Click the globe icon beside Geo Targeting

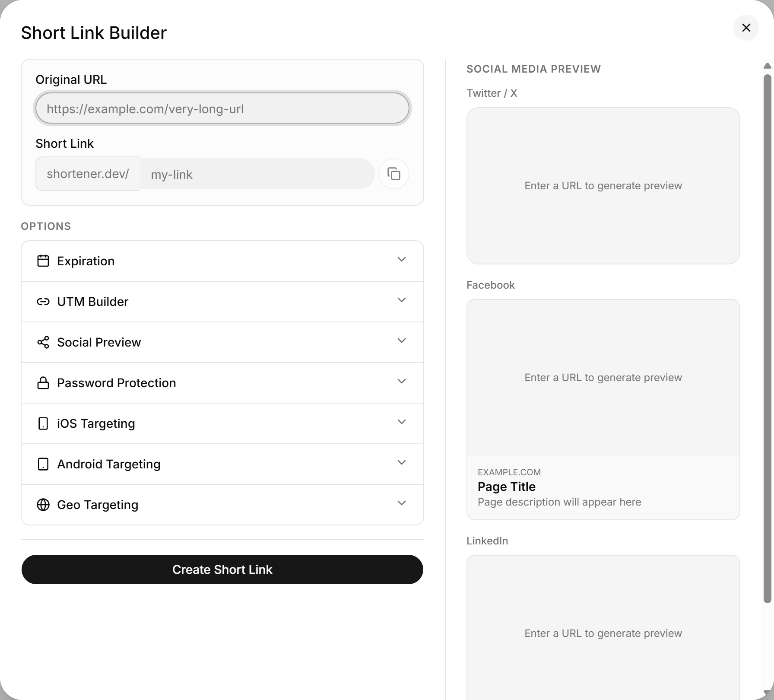click(43, 505)
